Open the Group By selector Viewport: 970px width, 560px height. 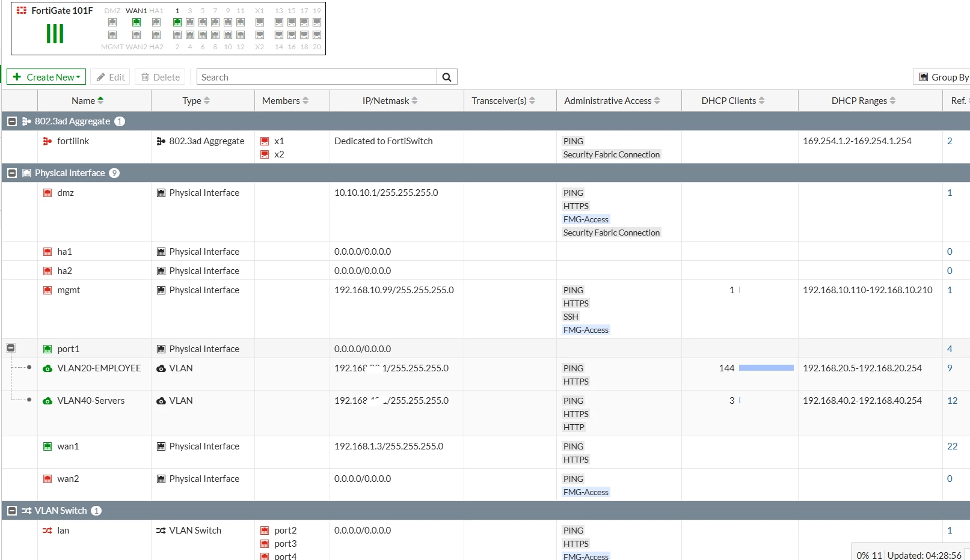(x=942, y=77)
